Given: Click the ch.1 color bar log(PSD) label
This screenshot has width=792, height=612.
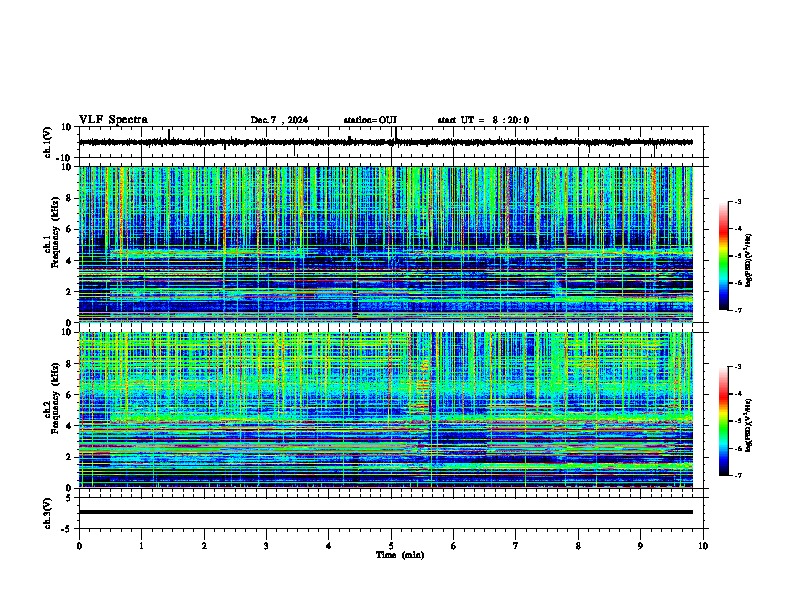Looking at the screenshot, I should click(749, 261).
